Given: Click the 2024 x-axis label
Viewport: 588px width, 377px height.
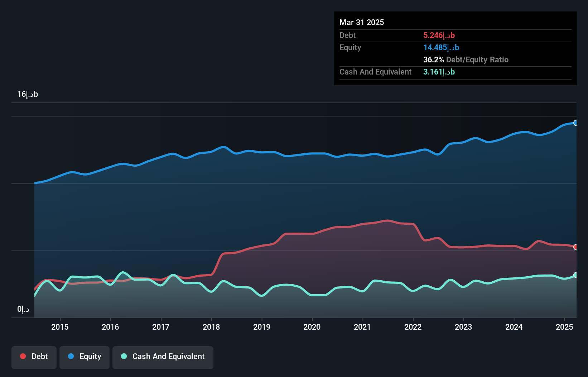Looking at the screenshot, I should click(x=514, y=327).
